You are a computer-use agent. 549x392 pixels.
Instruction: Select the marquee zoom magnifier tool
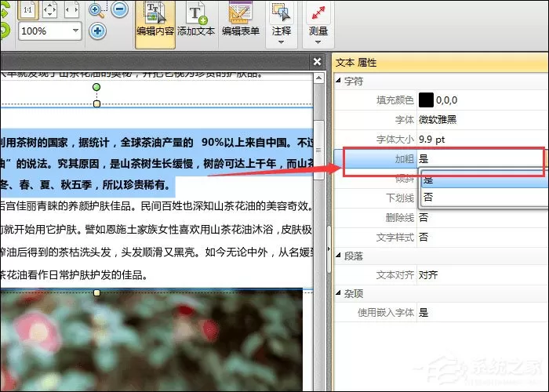(96, 10)
